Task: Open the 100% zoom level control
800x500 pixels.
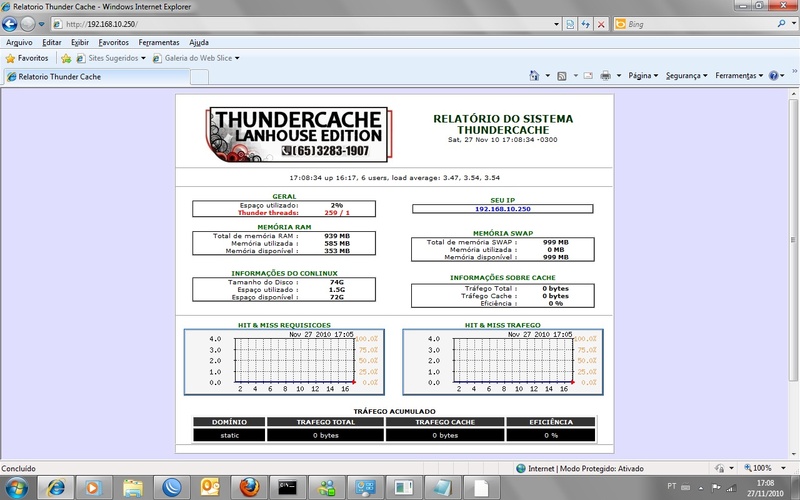Action: pos(764,468)
